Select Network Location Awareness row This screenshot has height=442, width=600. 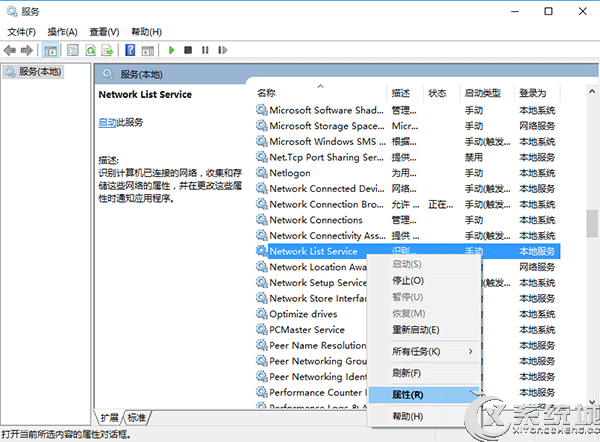[x=311, y=267]
